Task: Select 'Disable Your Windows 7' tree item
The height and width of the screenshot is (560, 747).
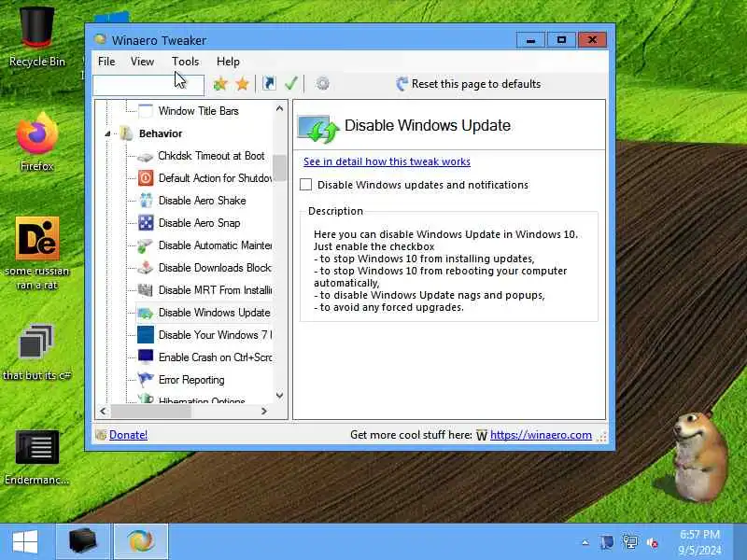Action: pos(215,335)
